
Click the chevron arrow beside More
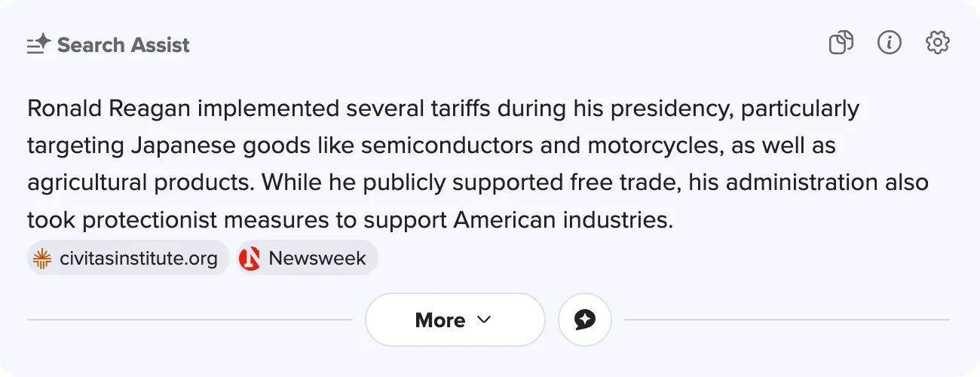[x=484, y=320]
